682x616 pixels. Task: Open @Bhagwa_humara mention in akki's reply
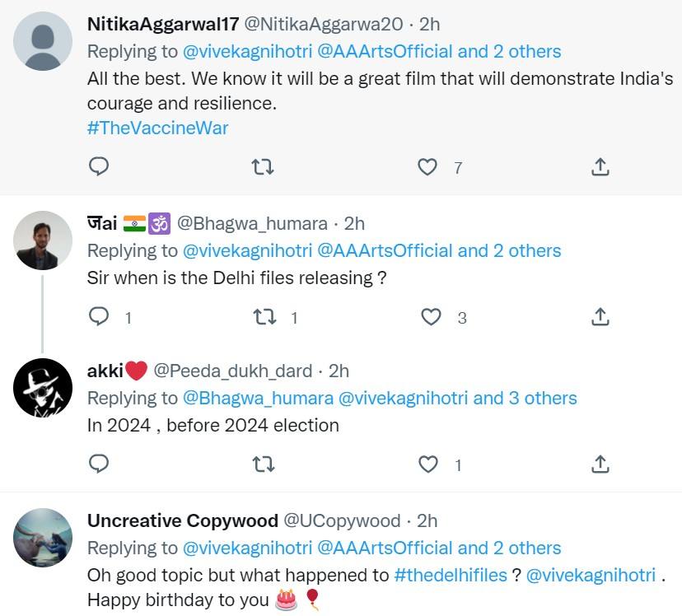(x=258, y=398)
